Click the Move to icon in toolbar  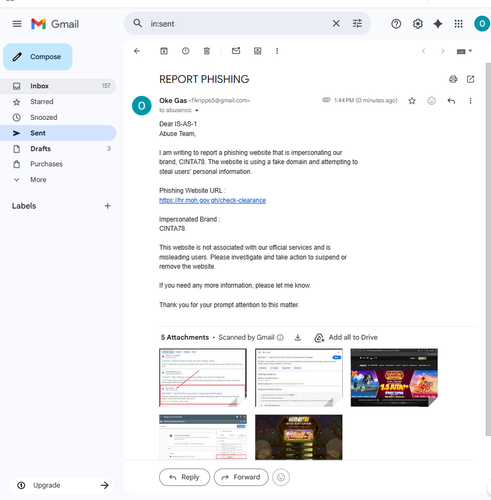coord(258,51)
